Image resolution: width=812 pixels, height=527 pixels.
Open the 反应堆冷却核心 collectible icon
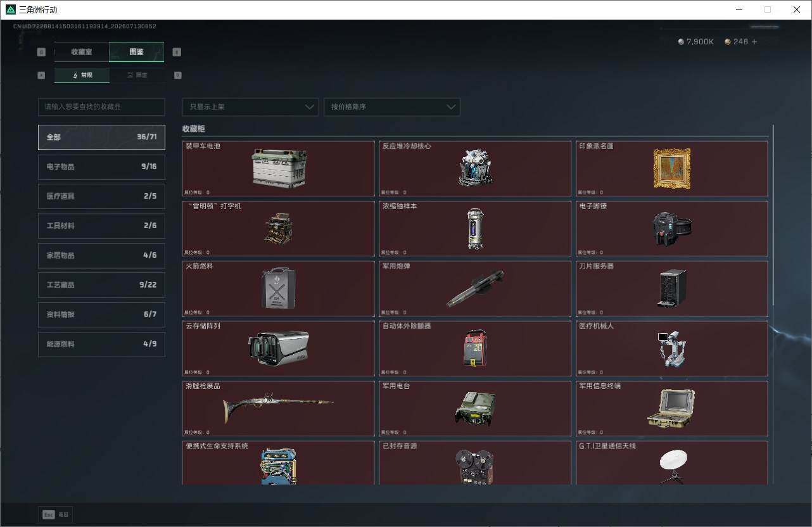pyautogui.click(x=475, y=168)
